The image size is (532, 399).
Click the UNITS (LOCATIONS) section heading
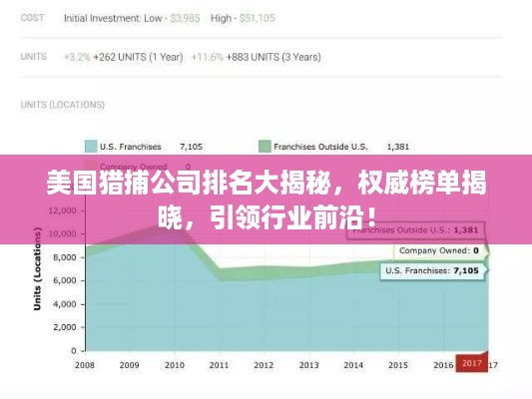pyautogui.click(x=63, y=105)
